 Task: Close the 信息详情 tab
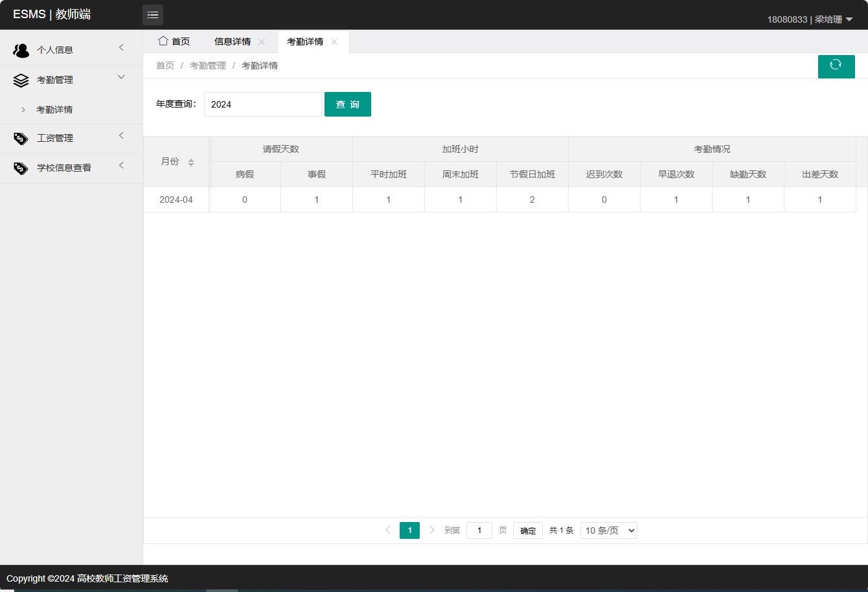point(262,41)
